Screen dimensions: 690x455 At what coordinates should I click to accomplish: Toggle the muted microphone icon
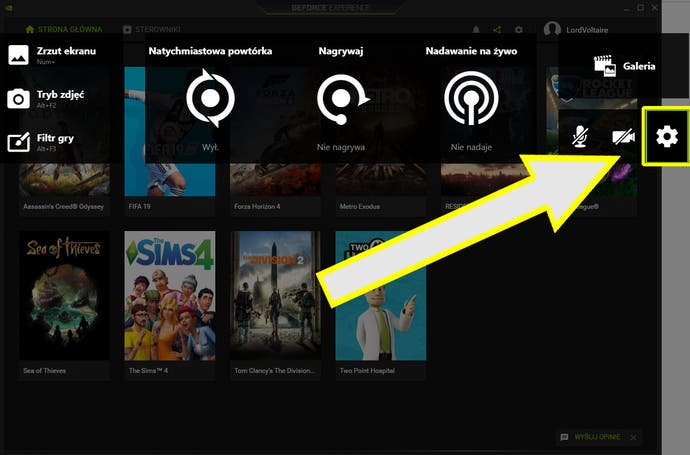(x=580, y=136)
